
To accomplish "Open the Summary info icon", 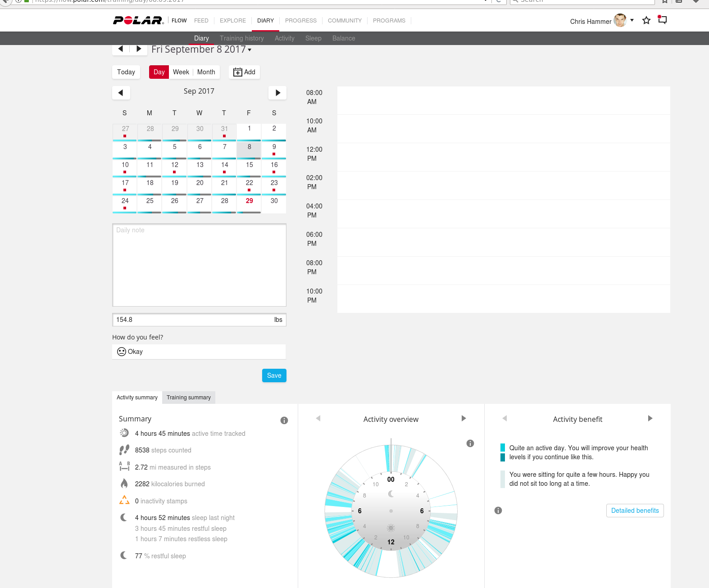I will click(x=284, y=421).
